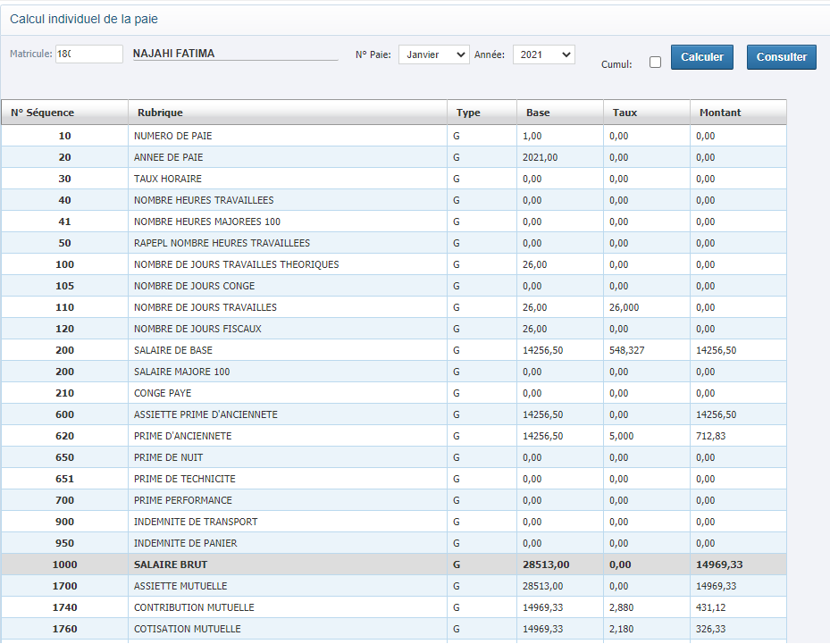Select sequence number 651
The width and height of the screenshot is (830, 644).
(x=64, y=479)
